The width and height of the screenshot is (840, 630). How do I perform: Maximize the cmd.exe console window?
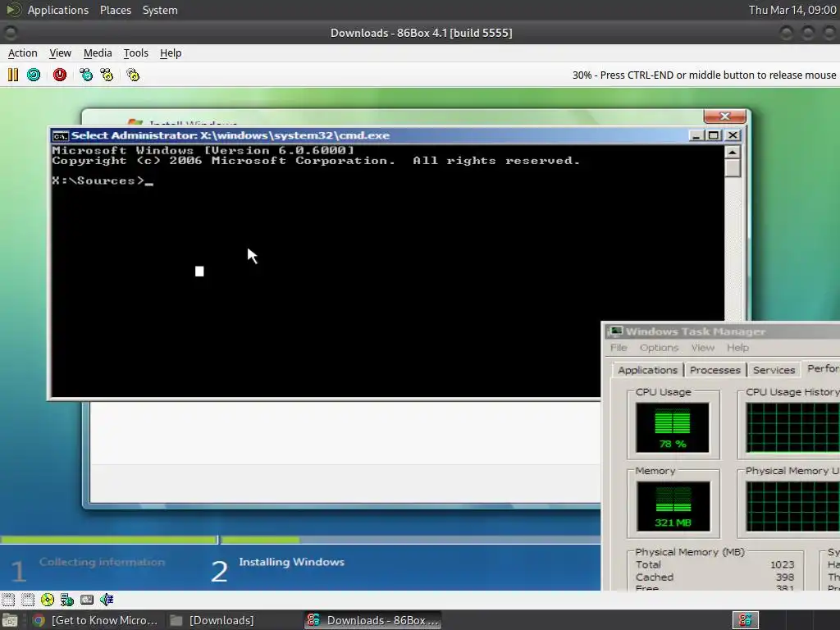pyautogui.click(x=714, y=135)
